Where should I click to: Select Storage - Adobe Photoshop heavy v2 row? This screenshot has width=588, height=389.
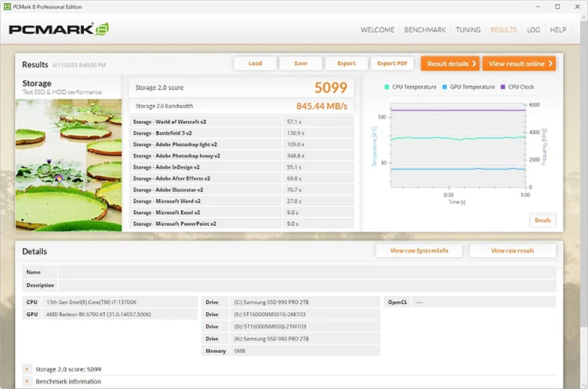(242, 155)
